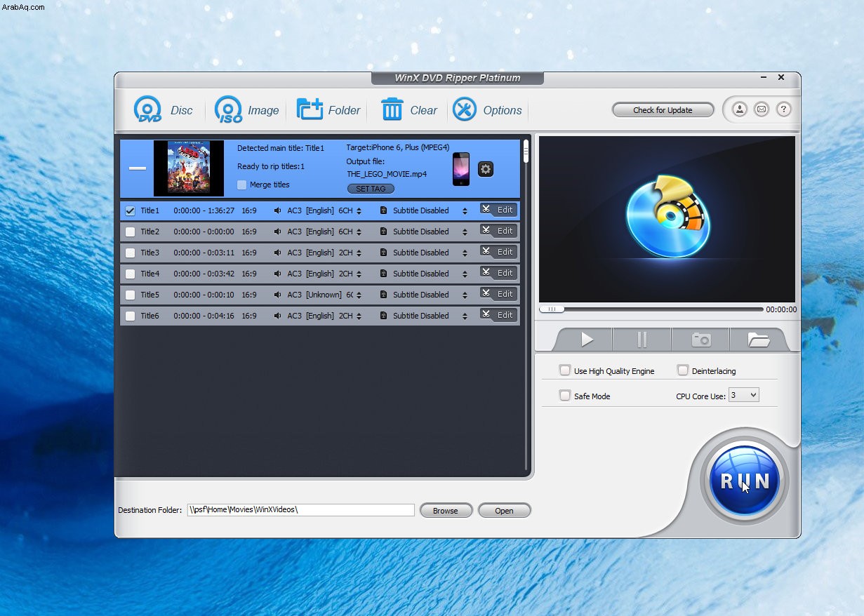Open DVD Folder source
This screenshot has height=616, width=864.
328,110
